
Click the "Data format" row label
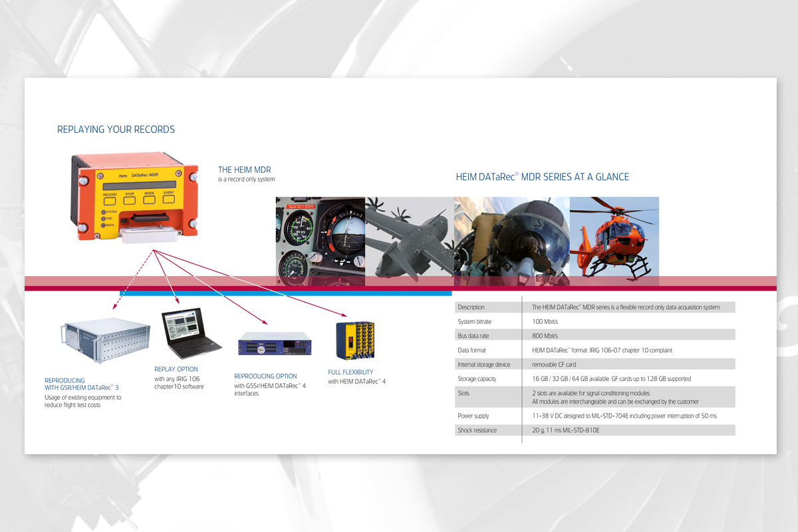point(471,350)
